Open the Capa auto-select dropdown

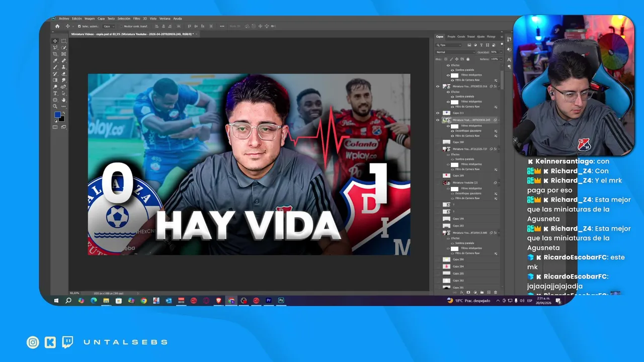coord(109,26)
